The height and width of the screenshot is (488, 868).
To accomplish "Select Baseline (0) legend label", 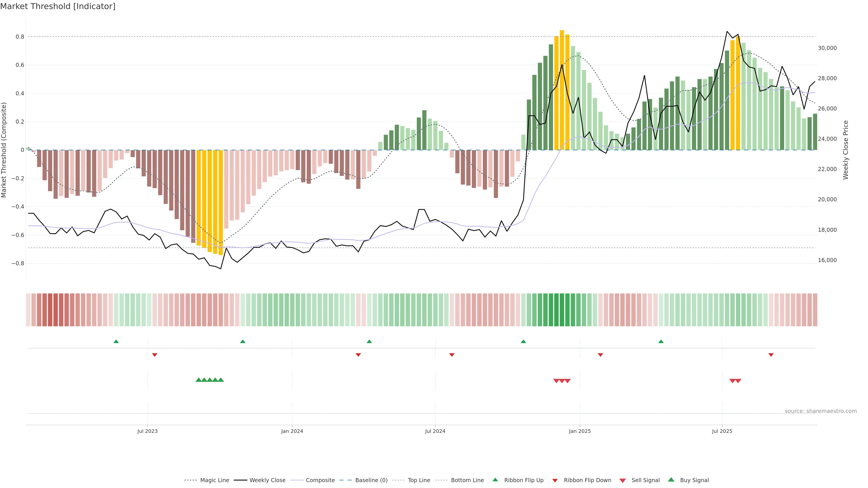I will pyautogui.click(x=371, y=480).
